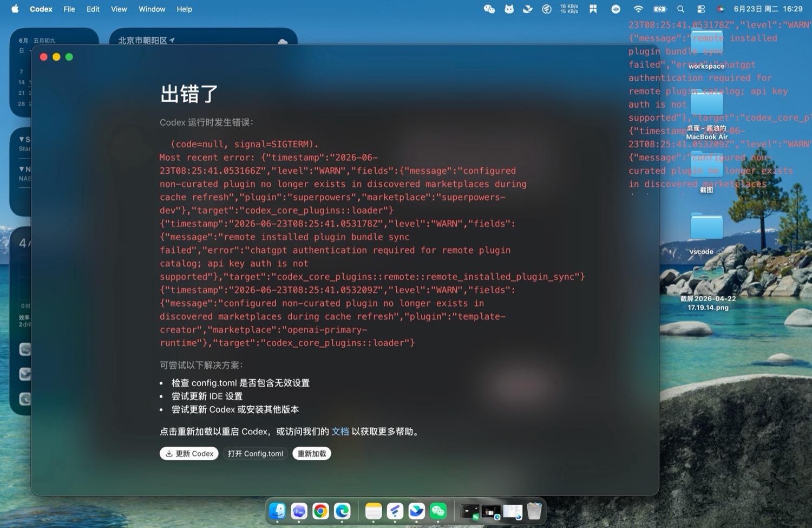Open WeChat from the Dock
This screenshot has height=528, width=812.
pos(438,511)
